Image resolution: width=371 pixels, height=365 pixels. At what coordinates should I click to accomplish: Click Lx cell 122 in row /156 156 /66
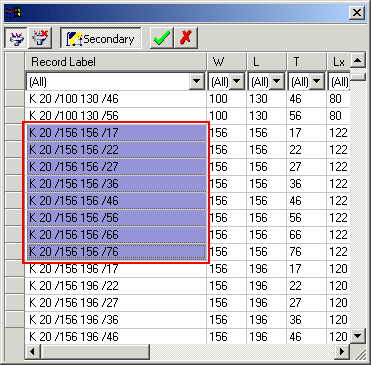point(339,235)
